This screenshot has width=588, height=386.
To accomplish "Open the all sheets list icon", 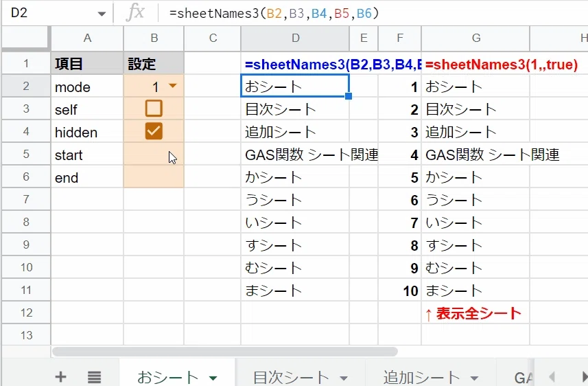I will coord(95,377).
